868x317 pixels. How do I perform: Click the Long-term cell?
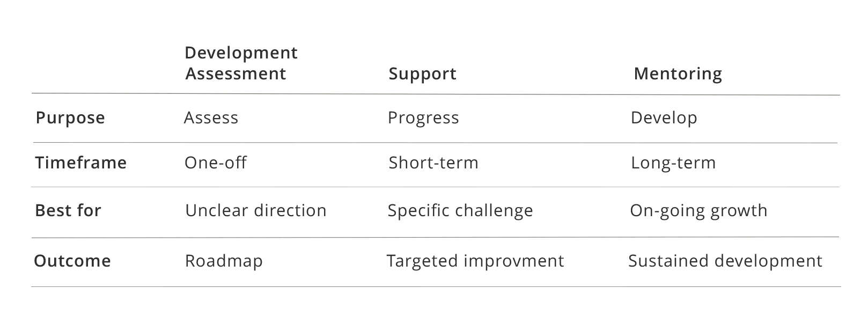click(x=673, y=163)
